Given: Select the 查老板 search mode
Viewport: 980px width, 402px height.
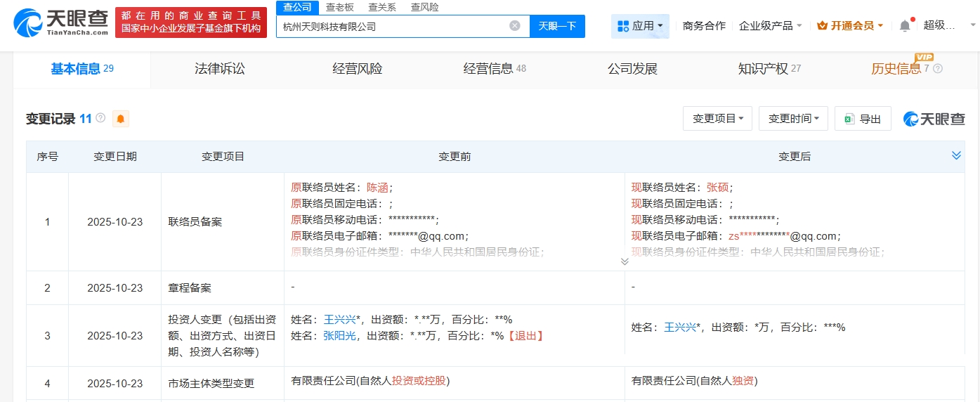Looking at the screenshot, I should point(340,7).
